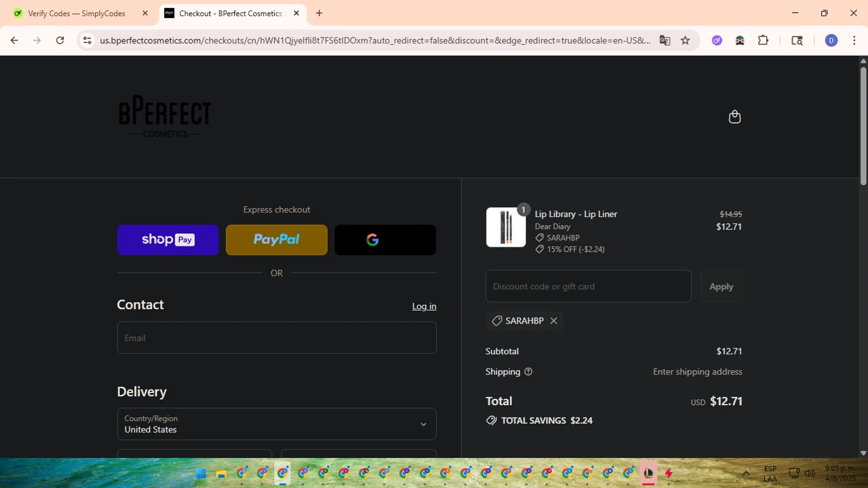
Task: Focus the Discount code or gift card field
Action: coord(589,286)
